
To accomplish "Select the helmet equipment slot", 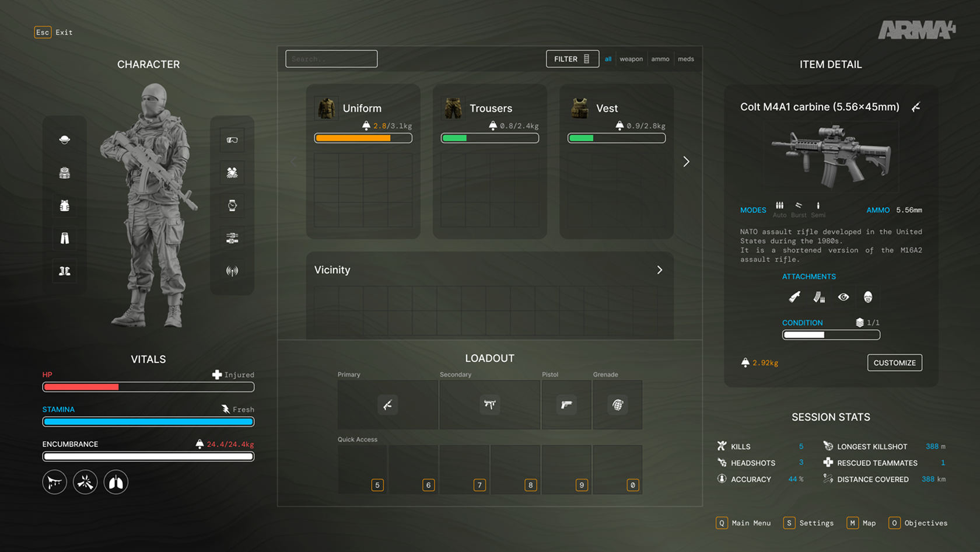I will pos(65,139).
